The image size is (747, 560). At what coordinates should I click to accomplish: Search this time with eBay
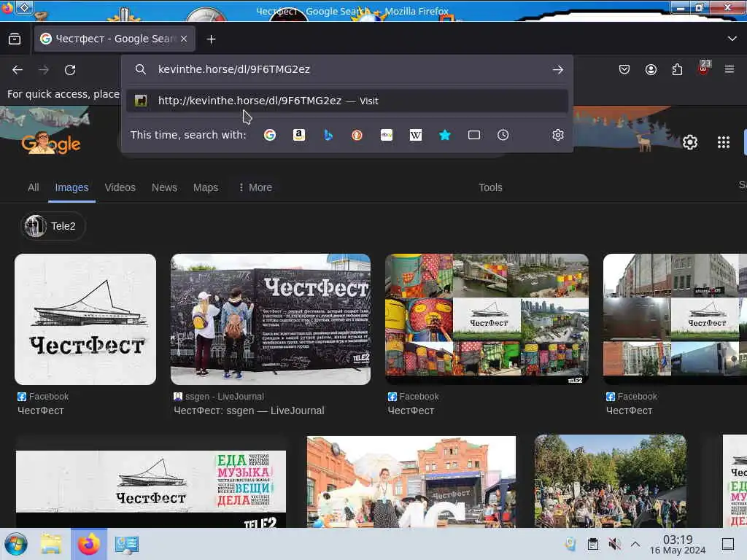point(387,135)
